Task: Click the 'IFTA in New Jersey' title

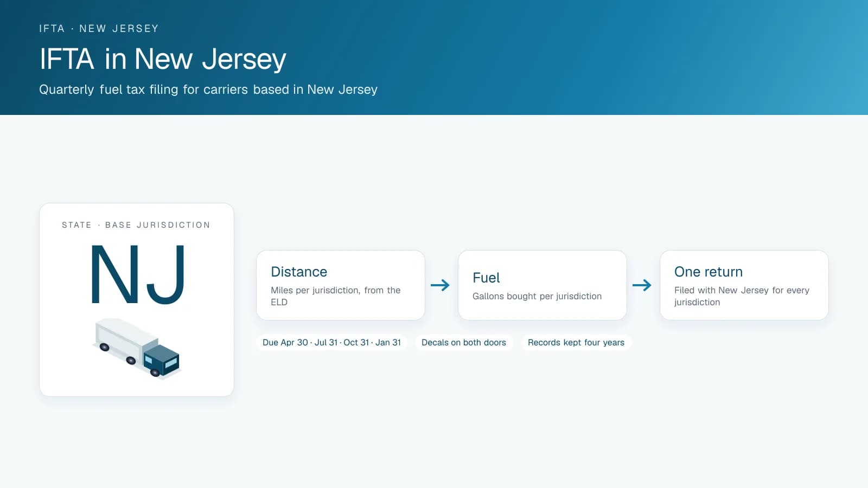Action: (163, 59)
